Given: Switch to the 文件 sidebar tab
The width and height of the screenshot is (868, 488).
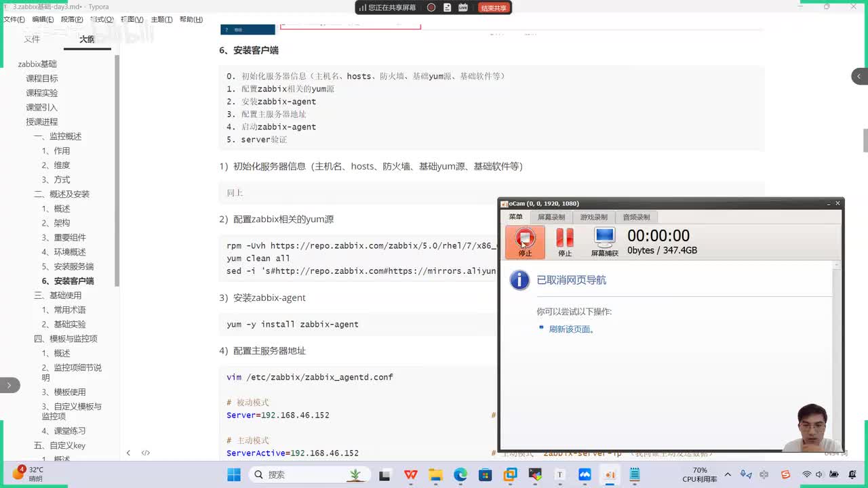Looking at the screenshot, I should (x=32, y=39).
